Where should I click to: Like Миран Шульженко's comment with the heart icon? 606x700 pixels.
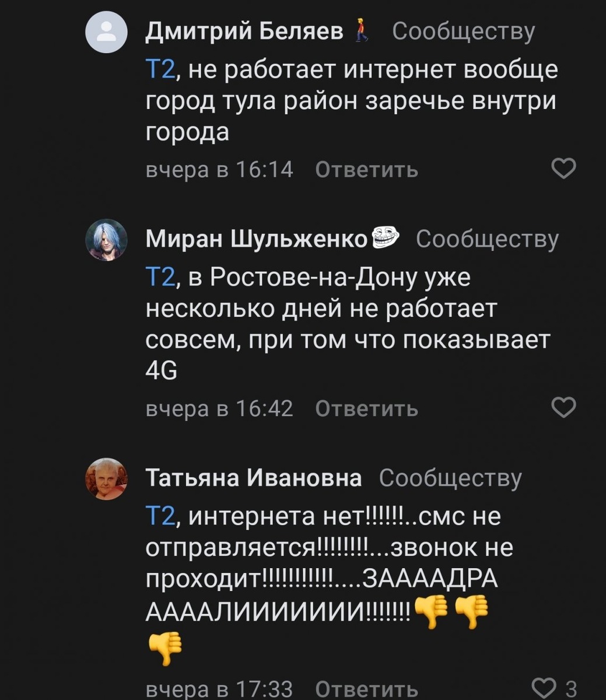pos(563,408)
